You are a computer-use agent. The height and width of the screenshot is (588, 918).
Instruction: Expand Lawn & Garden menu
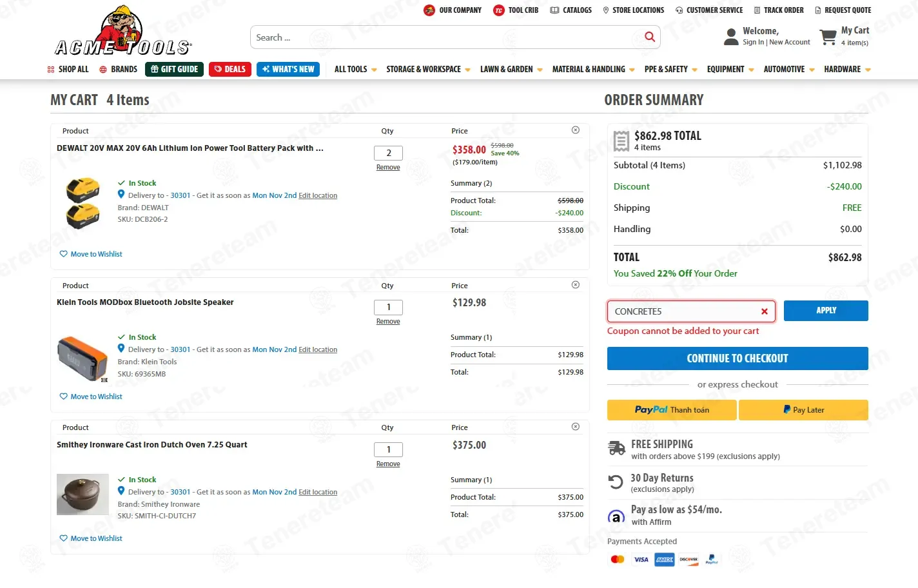pos(511,69)
